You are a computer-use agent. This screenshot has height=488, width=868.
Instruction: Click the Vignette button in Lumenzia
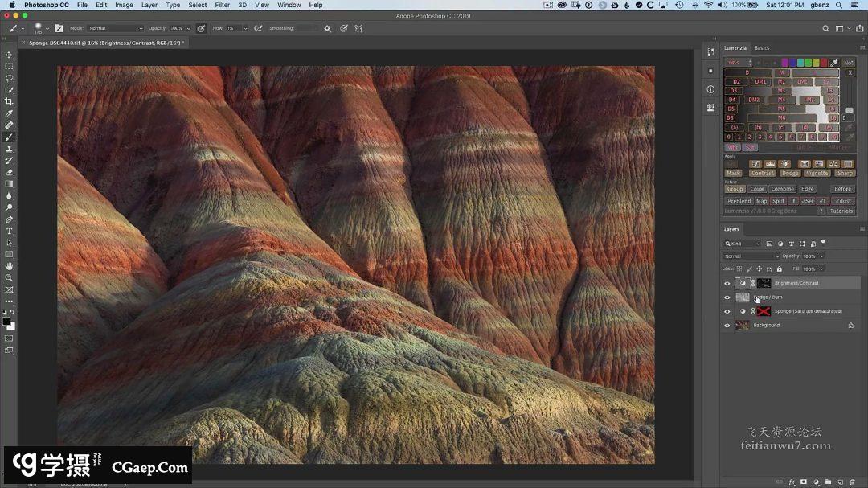click(817, 173)
